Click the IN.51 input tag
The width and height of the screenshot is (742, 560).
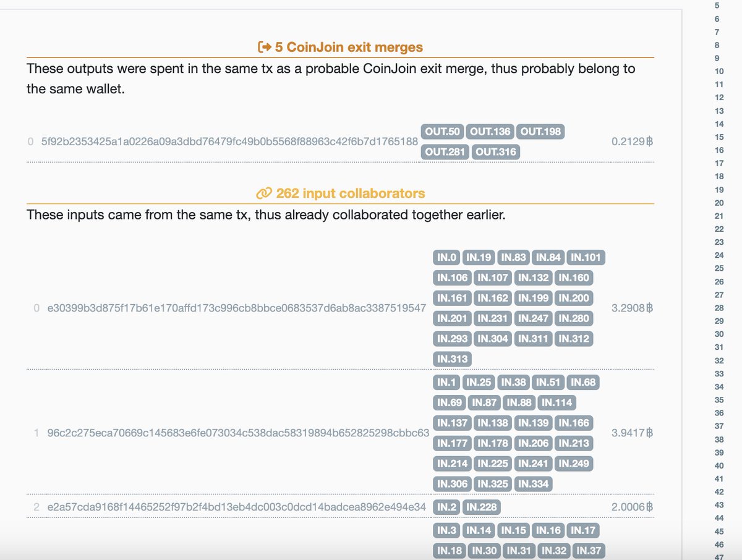pyautogui.click(x=548, y=383)
